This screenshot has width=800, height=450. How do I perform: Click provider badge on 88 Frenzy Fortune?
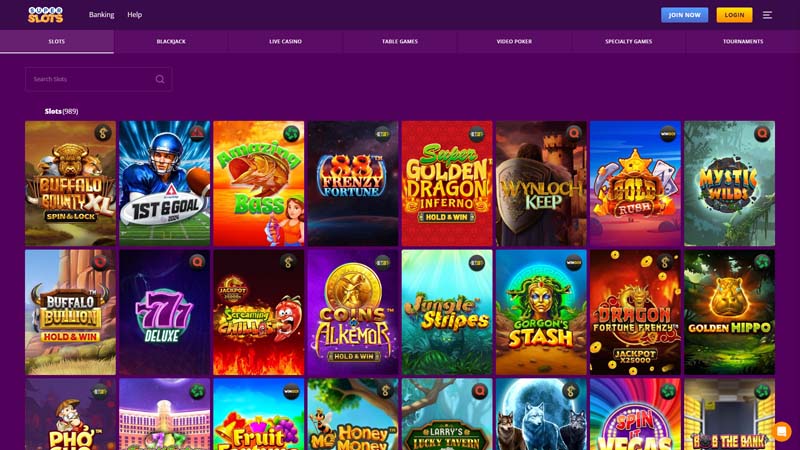point(383,134)
